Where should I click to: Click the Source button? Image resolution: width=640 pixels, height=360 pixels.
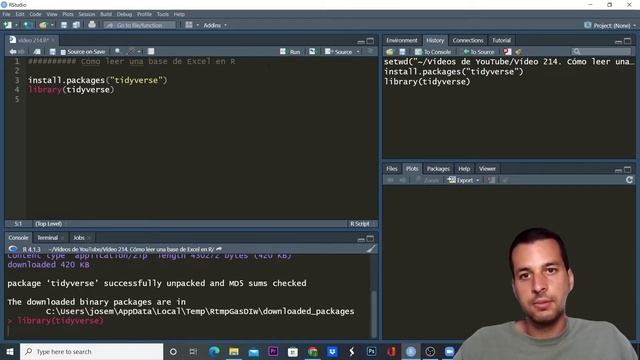click(338, 52)
